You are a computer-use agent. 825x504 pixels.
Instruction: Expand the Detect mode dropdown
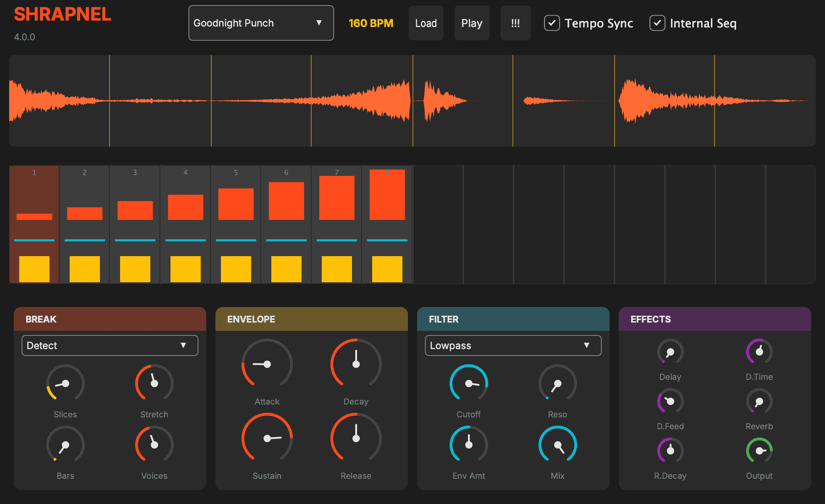[110, 345]
